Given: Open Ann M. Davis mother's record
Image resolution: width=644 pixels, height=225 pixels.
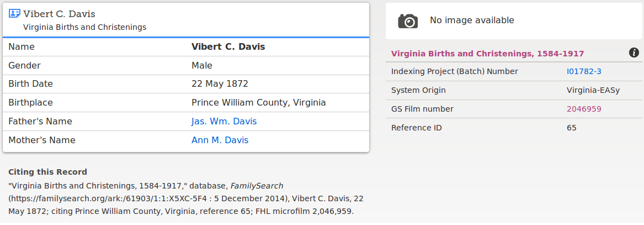Looking at the screenshot, I should coord(220,140).
